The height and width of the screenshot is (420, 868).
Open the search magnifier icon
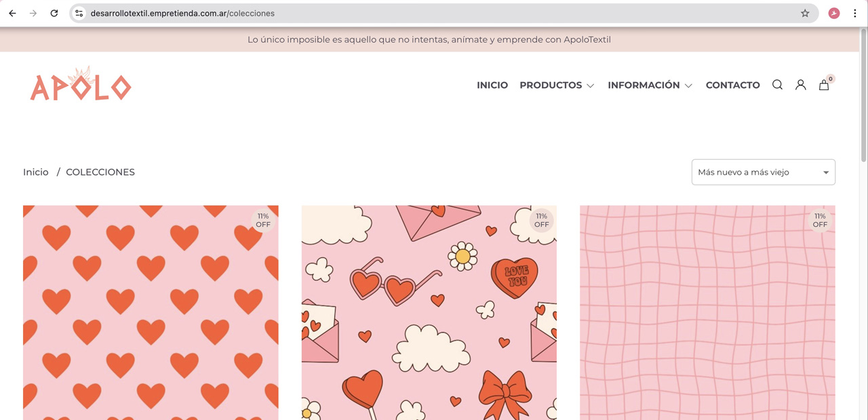(x=777, y=85)
